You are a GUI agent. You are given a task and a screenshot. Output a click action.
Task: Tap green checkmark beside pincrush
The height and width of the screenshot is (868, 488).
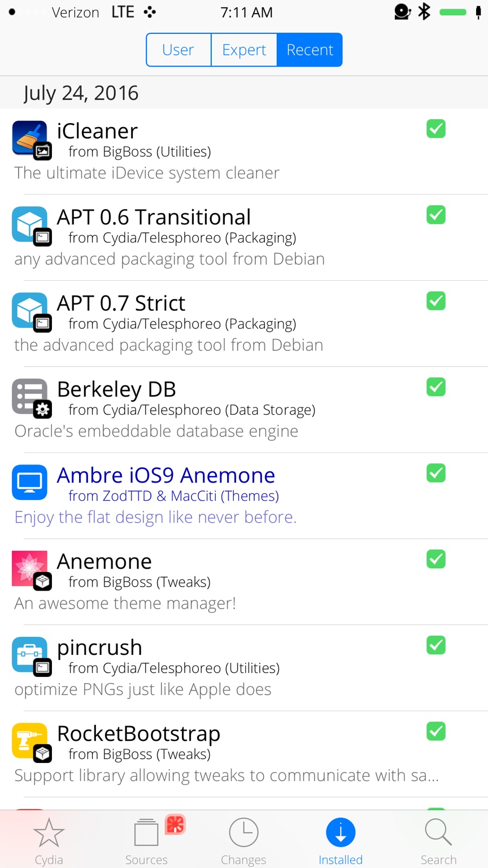point(436,645)
